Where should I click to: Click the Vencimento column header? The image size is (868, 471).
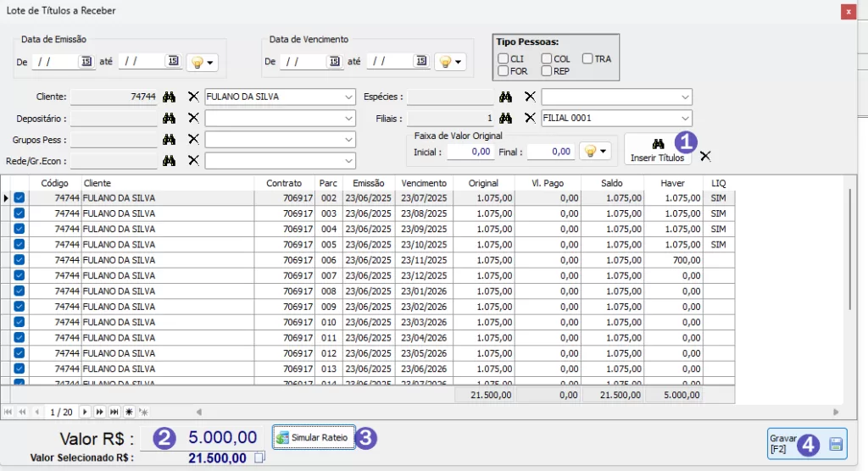tap(423, 183)
